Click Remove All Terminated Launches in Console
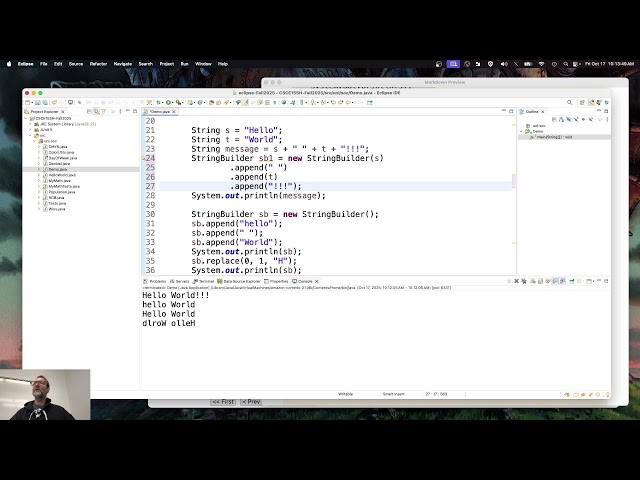The image size is (640, 480). (x=524, y=281)
